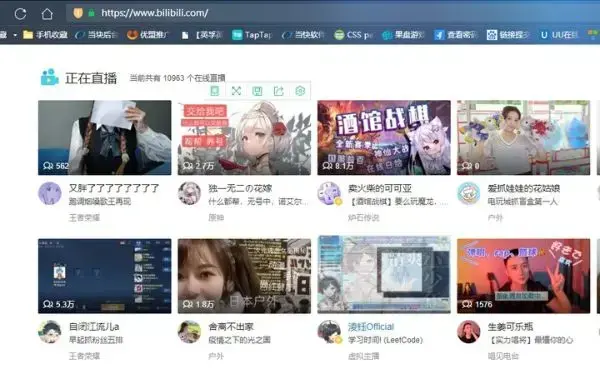Click 虚拟主播 category tag
Image resolution: width=600 pixels, height=379 pixels.
[x=364, y=356]
